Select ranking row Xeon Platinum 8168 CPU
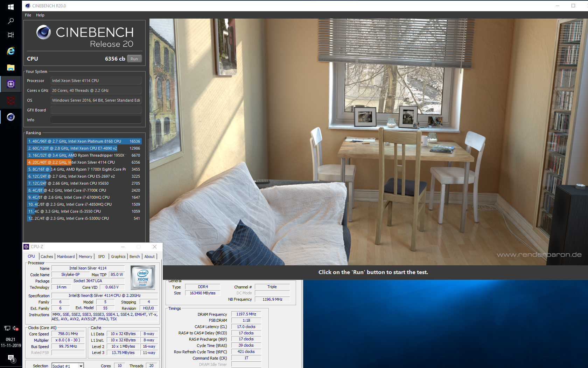Image resolution: width=588 pixels, height=368 pixels. [x=84, y=141]
